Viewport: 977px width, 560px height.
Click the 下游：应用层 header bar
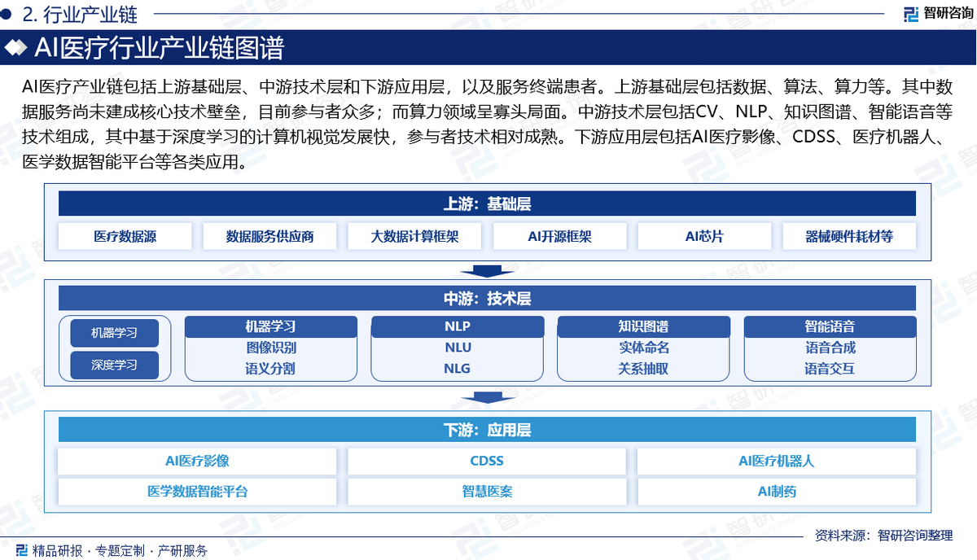click(487, 430)
